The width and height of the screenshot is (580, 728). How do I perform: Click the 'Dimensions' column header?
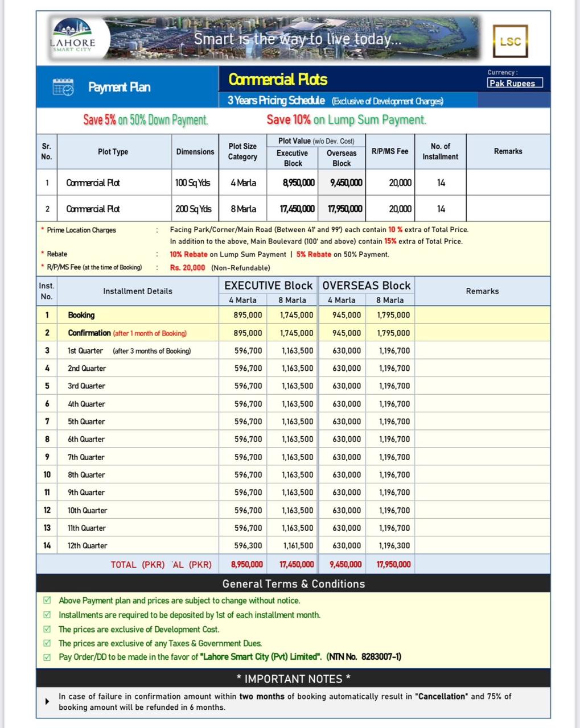point(195,152)
